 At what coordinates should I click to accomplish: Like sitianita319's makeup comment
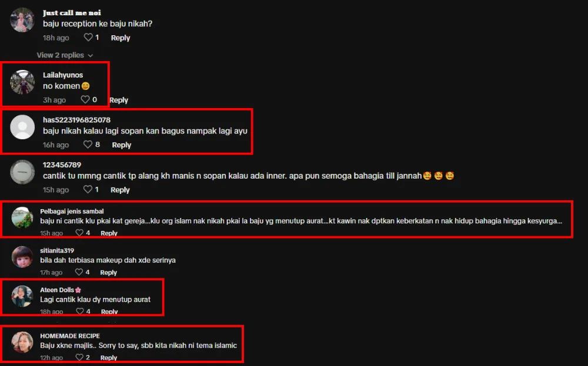[79, 272]
